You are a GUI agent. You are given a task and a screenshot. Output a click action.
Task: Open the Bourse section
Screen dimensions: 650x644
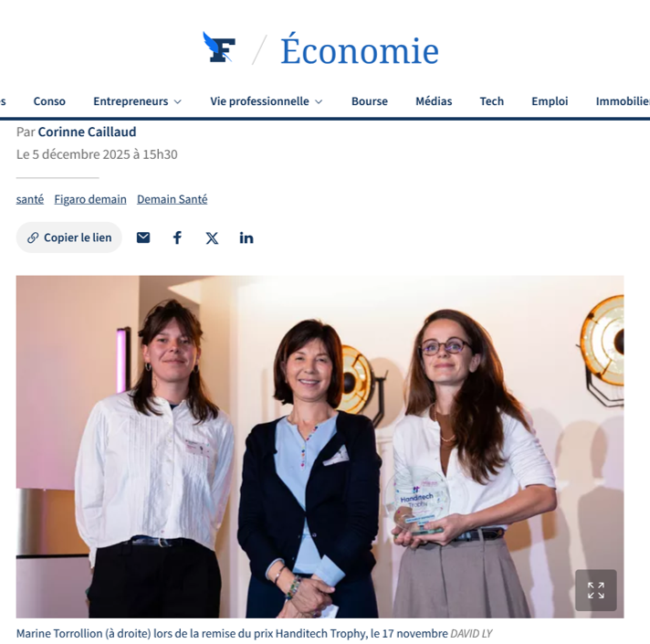[x=370, y=101]
